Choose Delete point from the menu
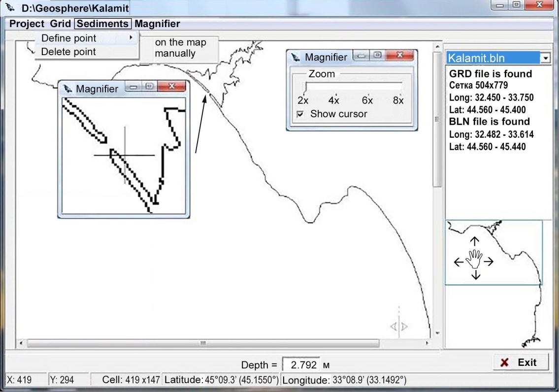Viewport: 559px width, 392px height. (68, 52)
